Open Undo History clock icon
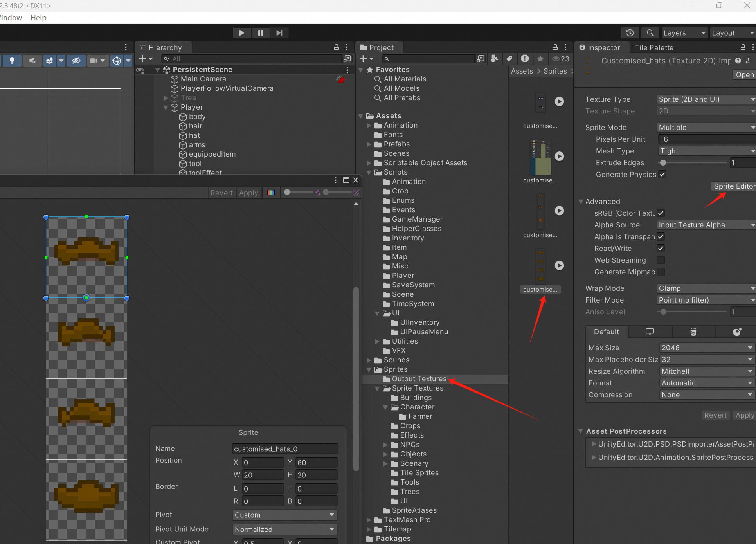This screenshot has width=756, height=544. (630, 33)
